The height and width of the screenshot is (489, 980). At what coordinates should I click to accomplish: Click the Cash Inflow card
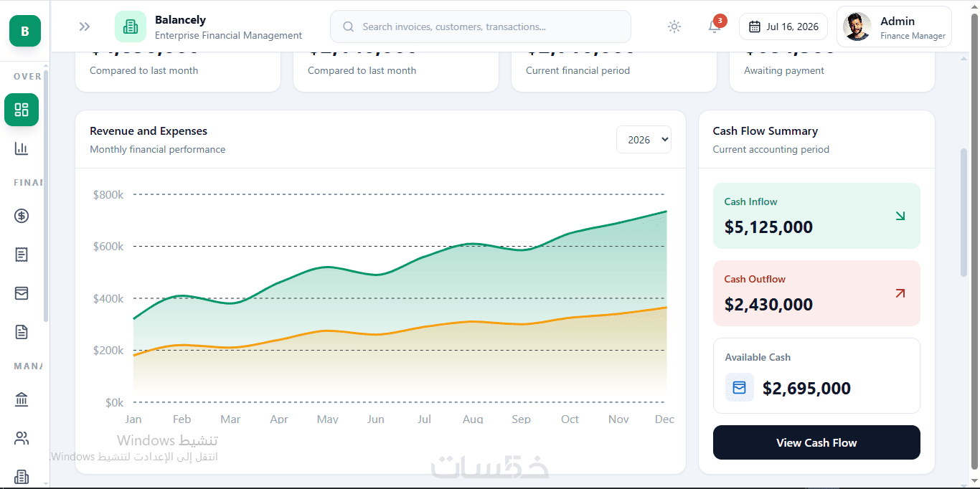(816, 216)
